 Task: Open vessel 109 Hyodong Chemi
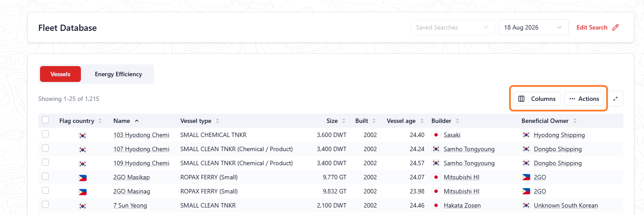(141, 163)
